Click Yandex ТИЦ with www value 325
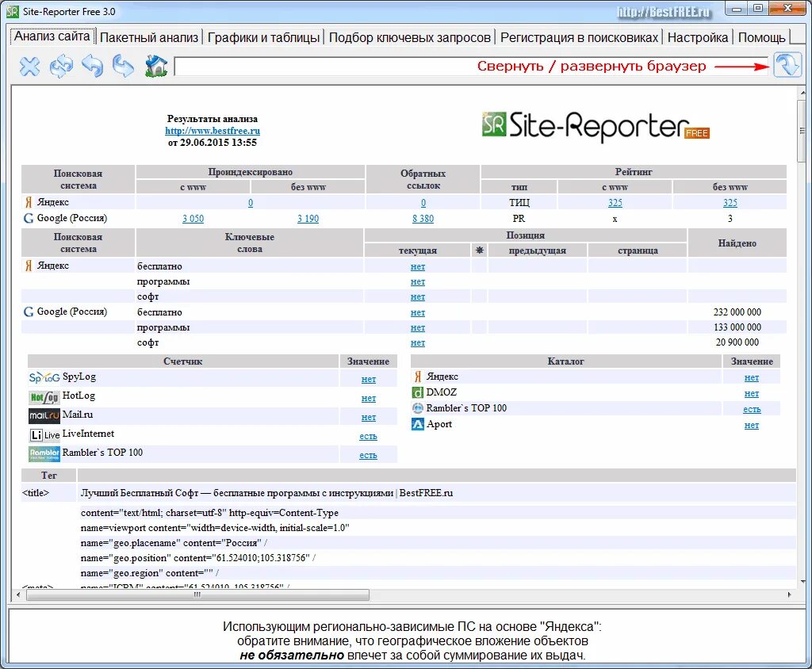812x669 pixels. point(615,202)
